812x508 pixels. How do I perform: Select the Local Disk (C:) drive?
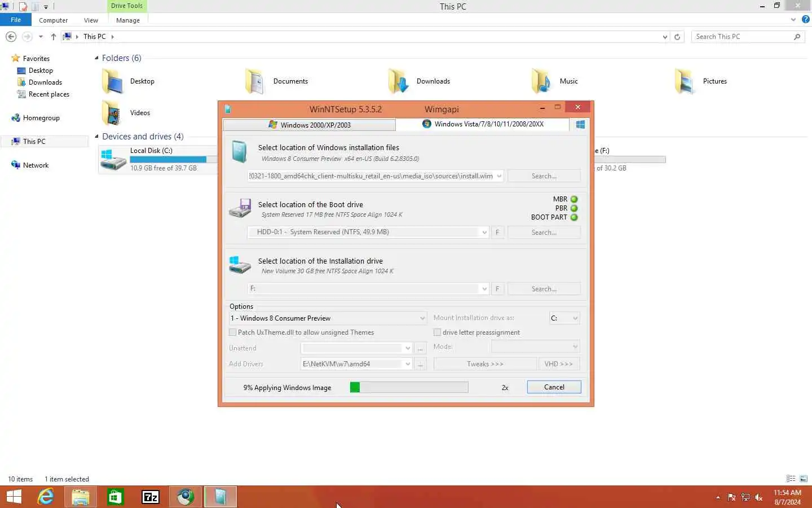click(158, 159)
